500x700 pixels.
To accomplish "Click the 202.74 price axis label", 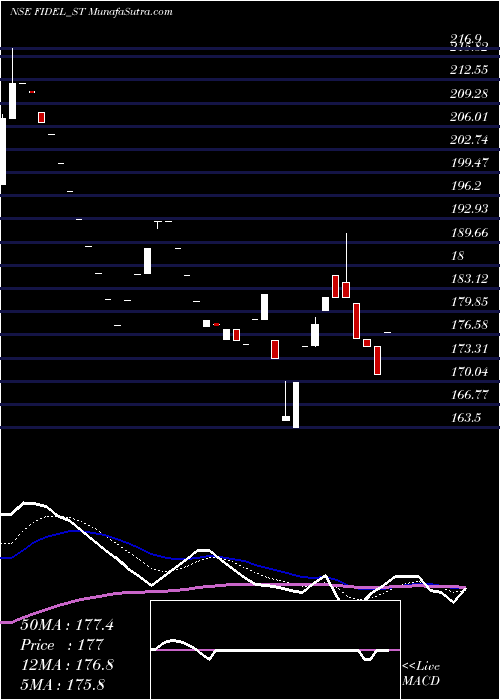I will point(469,140).
